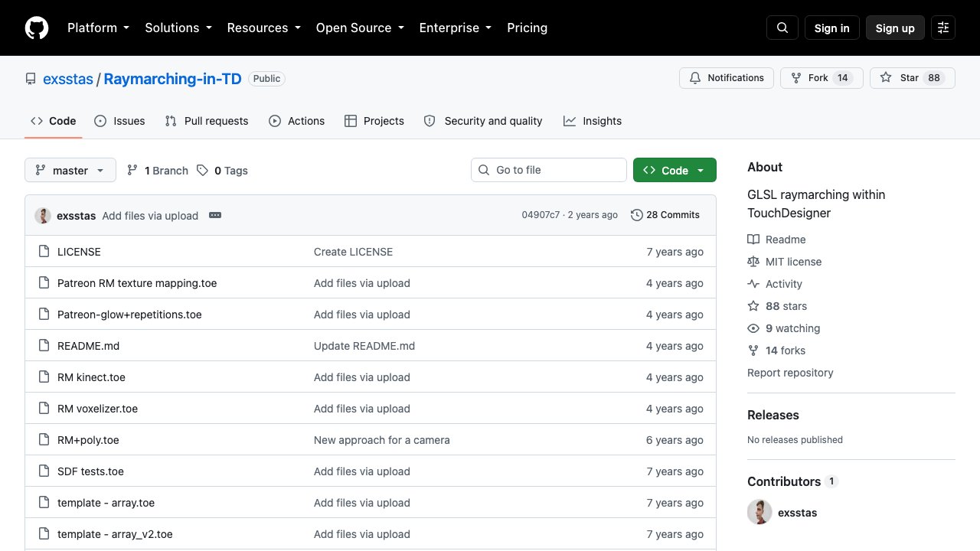
Task: Fork the repository with the Fork button
Action: 822,78
